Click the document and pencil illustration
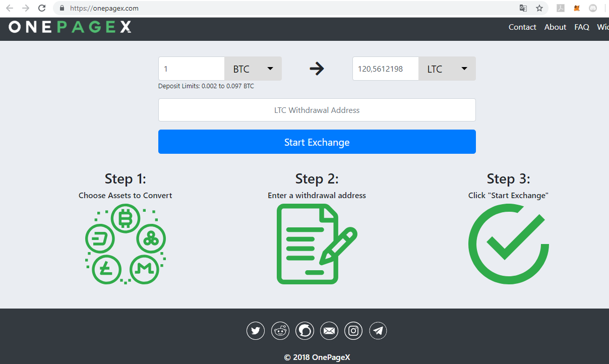The image size is (609, 364). 317,244
